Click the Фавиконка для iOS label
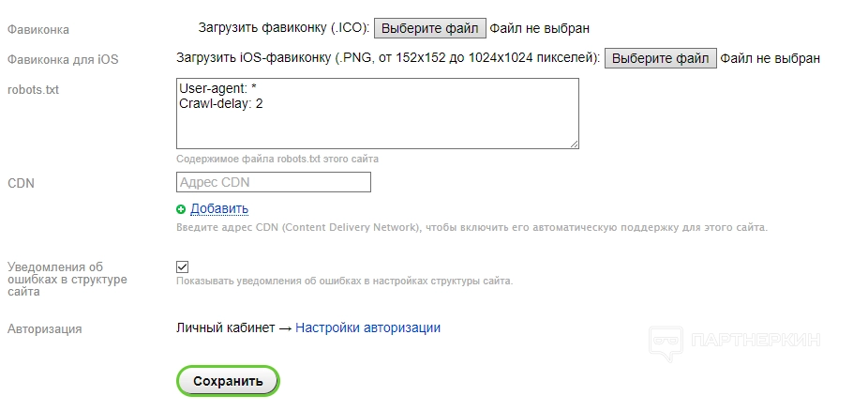 (x=63, y=59)
